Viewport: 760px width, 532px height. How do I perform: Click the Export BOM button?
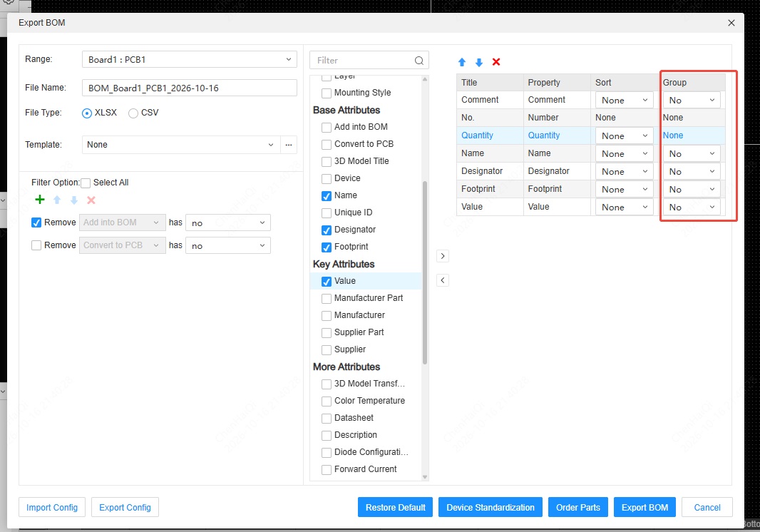coord(645,507)
